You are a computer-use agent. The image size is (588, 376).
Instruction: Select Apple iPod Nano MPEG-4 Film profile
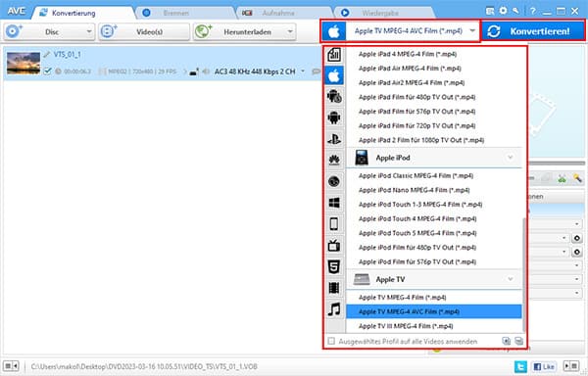433,190
